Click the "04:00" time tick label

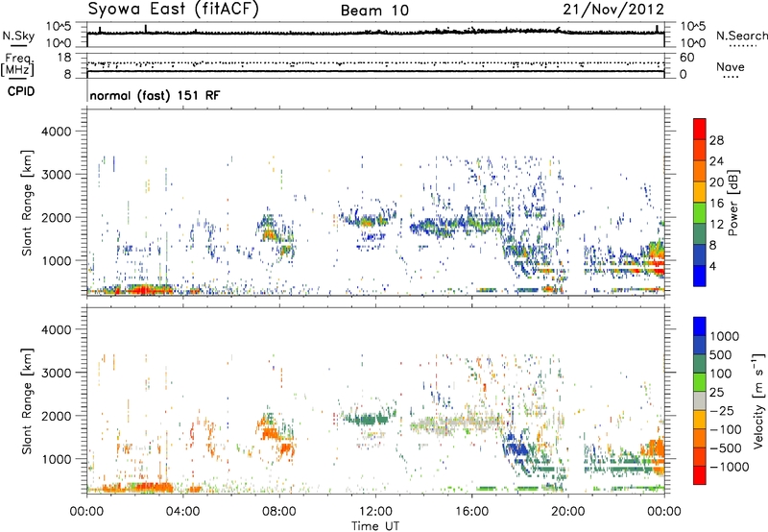pos(182,512)
